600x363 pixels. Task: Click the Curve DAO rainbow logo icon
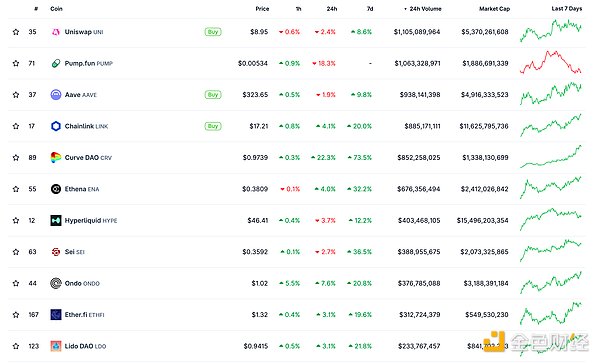pos(56,157)
